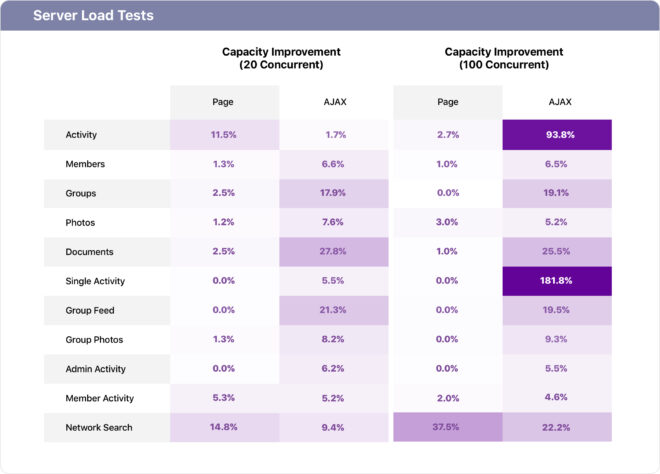Click the 14.8% cell

click(x=223, y=427)
